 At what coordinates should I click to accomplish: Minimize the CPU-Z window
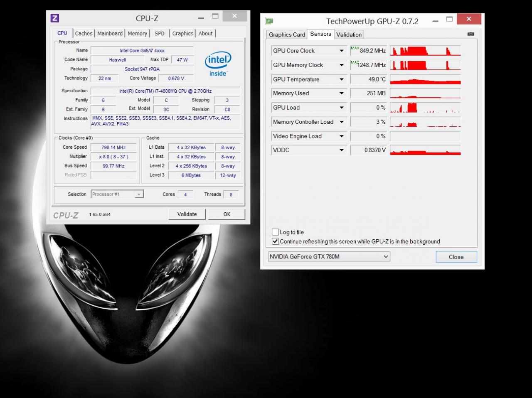pyautogui.click(x=201, y=18)
